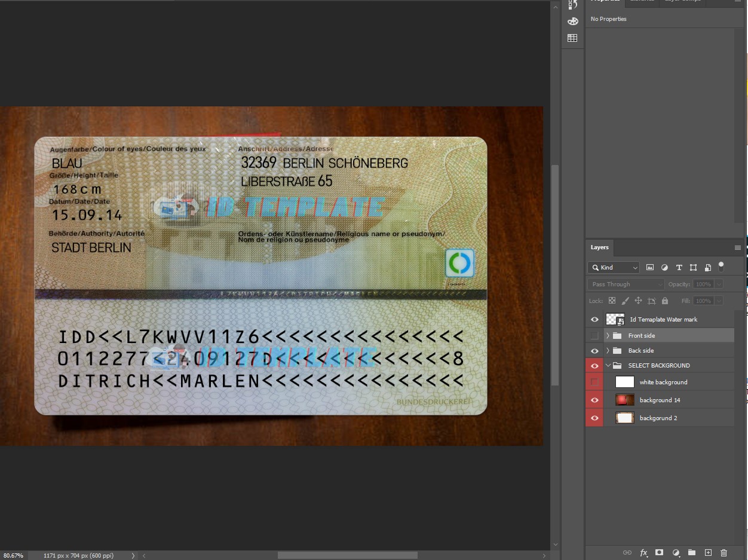Click the backgorund 2 layer thumbnail

click(625, 418)
